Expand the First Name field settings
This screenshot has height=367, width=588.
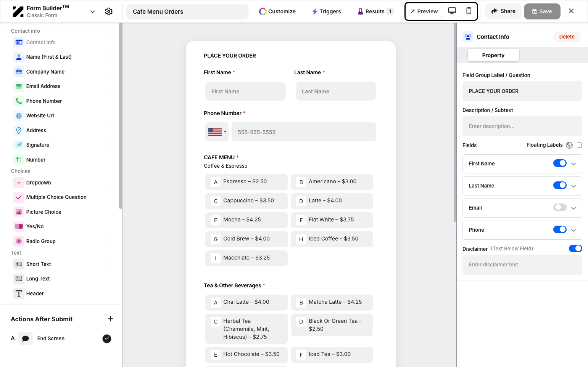(x=574, y=164)
